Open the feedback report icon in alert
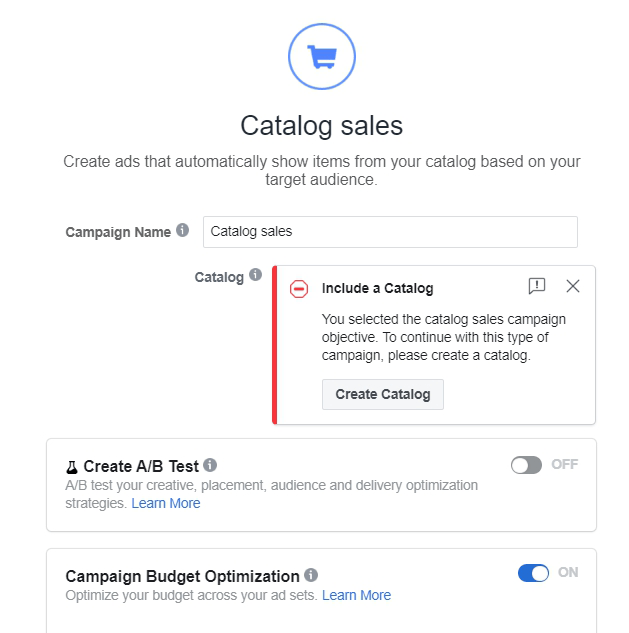Screen dimensions: 629x633 click(537, 286)
